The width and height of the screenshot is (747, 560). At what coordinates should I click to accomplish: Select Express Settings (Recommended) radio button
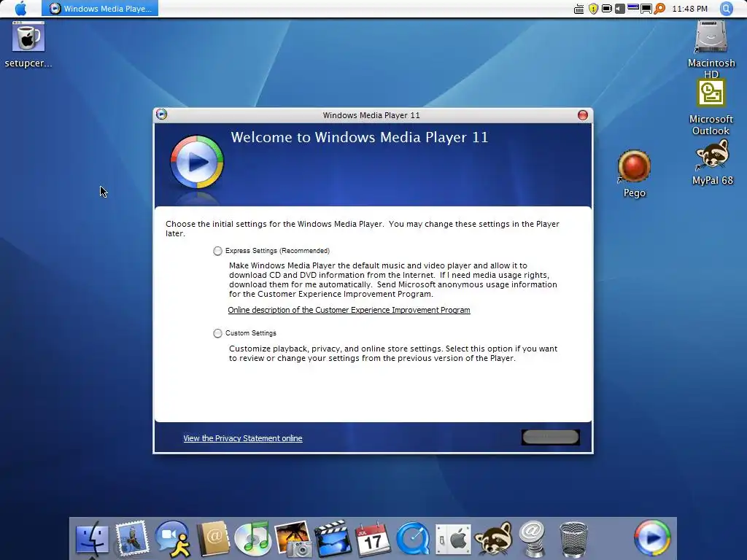pyautogui.click(x=217, y=251)
